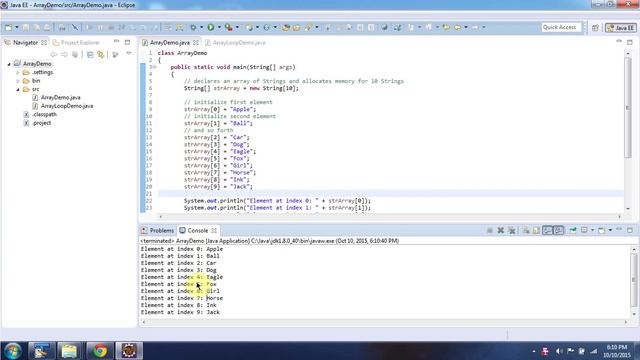Click the Navigator Back arrow icon
Image resolution: width=640 pixels, height=360 pixels.
(53, 54)
